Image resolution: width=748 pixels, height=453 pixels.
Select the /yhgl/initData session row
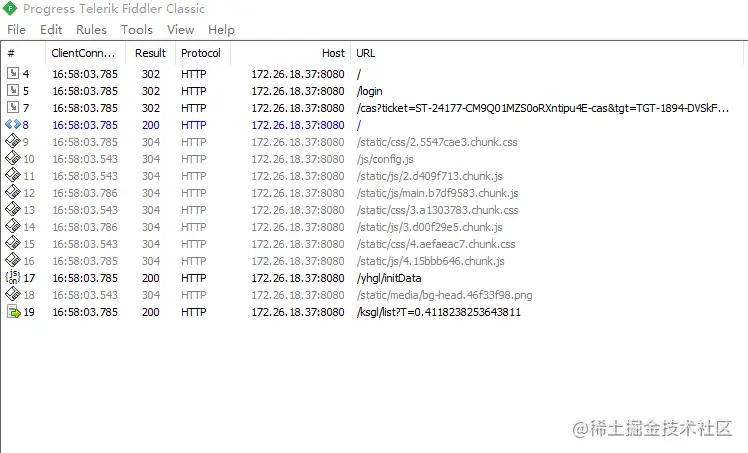click(389, 278)
